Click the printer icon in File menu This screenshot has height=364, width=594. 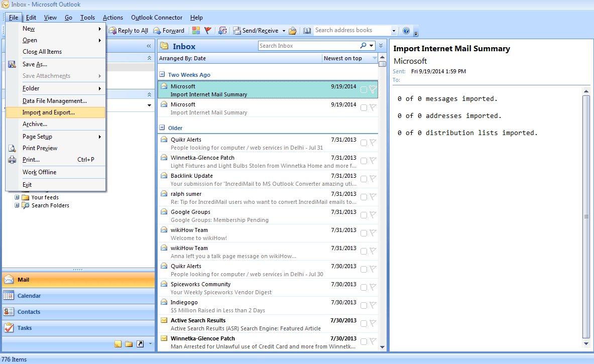click(x=12, y=160)
